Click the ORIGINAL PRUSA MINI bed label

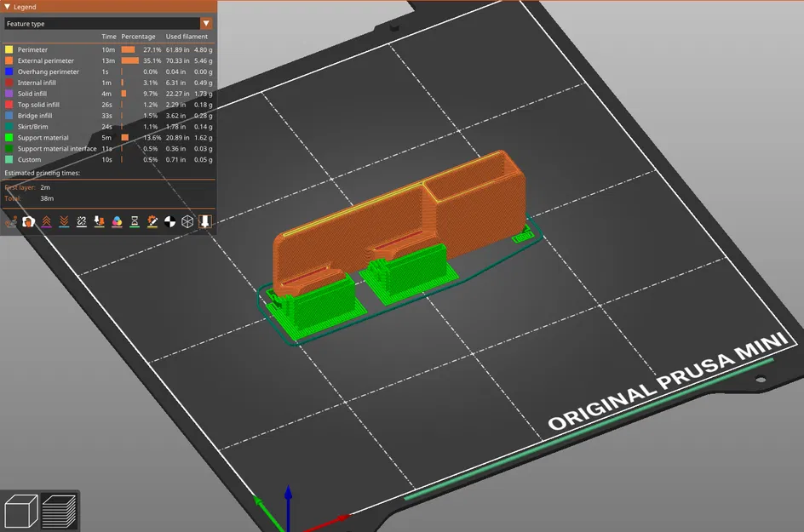tap(669, 380)
